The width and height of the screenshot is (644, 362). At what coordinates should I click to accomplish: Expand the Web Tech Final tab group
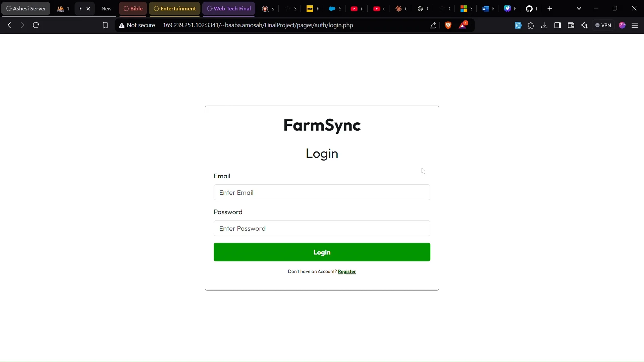[229, 9]
